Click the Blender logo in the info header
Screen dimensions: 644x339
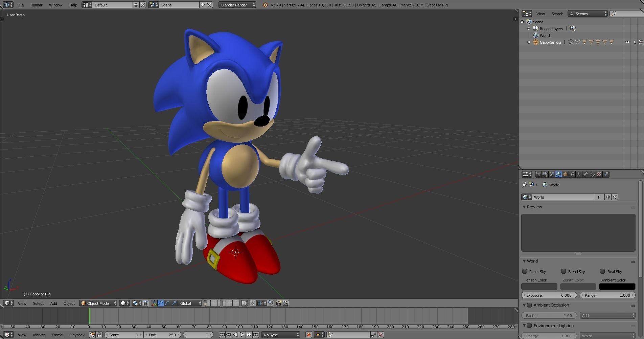coord(265,5)
